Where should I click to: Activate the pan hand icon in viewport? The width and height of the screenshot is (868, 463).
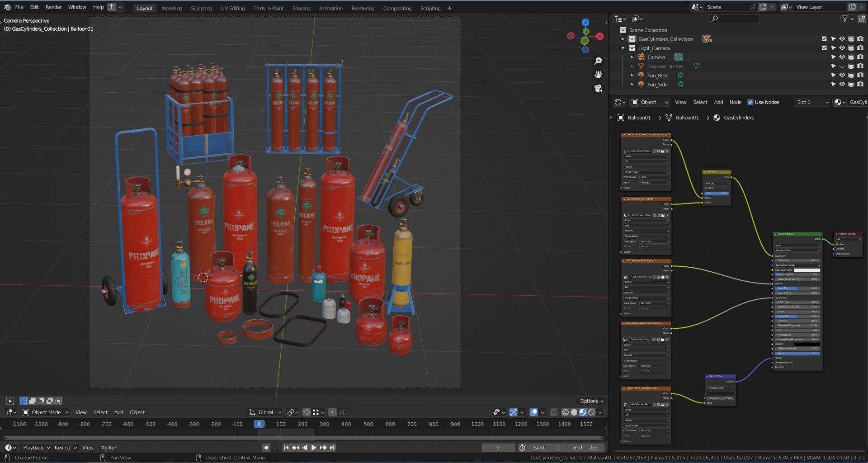click(598, 75)
